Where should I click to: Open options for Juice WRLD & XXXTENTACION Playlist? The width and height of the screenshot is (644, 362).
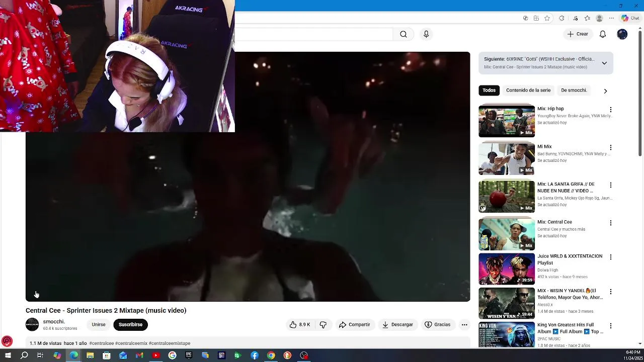pos(611,257)
